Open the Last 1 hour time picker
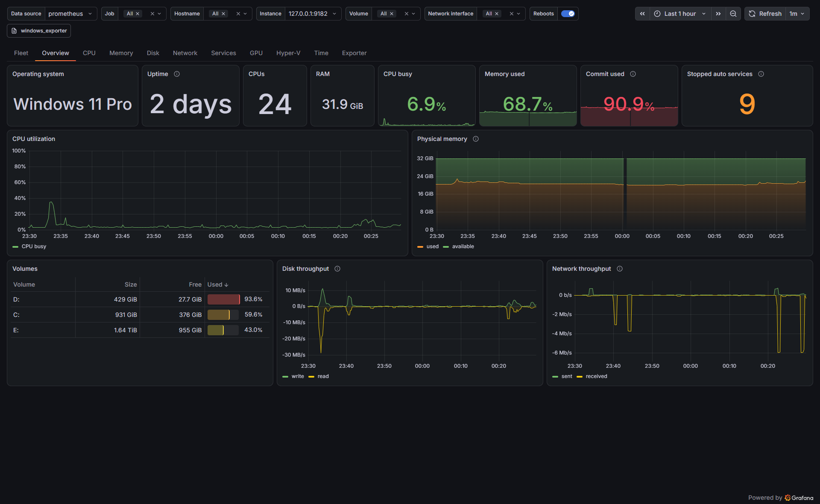The height and width of the screenshot is (504, 820). coord(680,14)
